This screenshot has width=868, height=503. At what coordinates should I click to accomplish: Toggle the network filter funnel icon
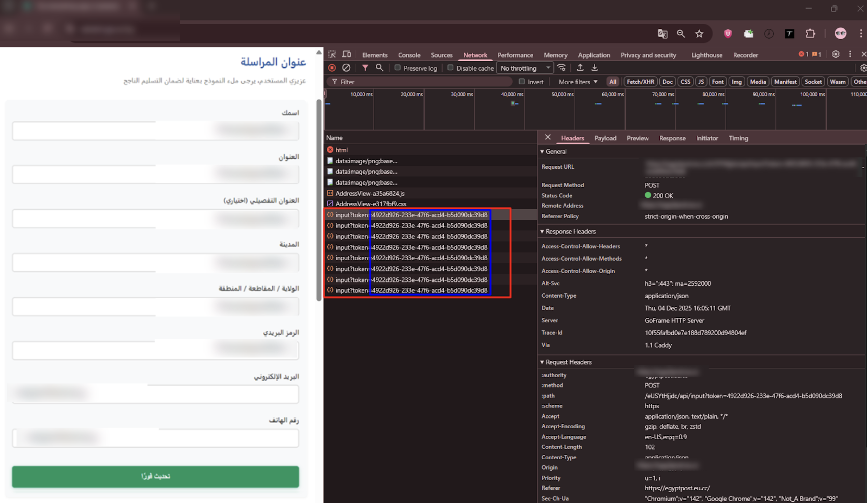click(365, 68)
